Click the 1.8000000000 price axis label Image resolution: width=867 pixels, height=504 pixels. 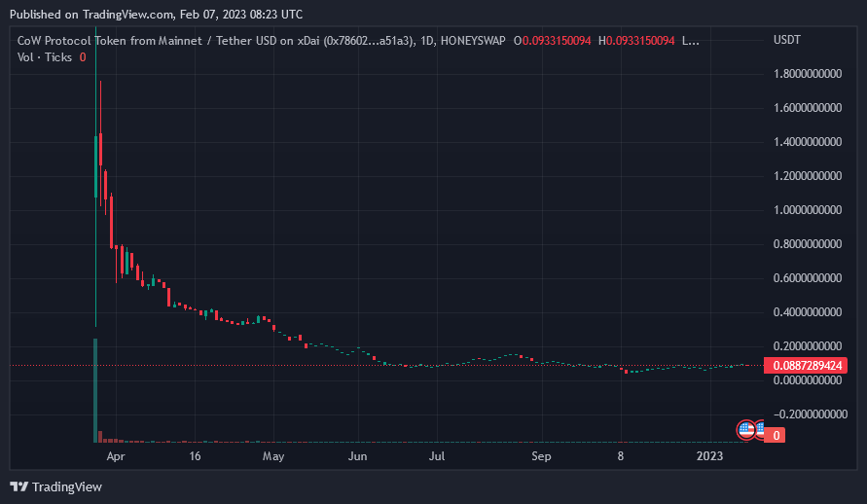click(808, 74)
